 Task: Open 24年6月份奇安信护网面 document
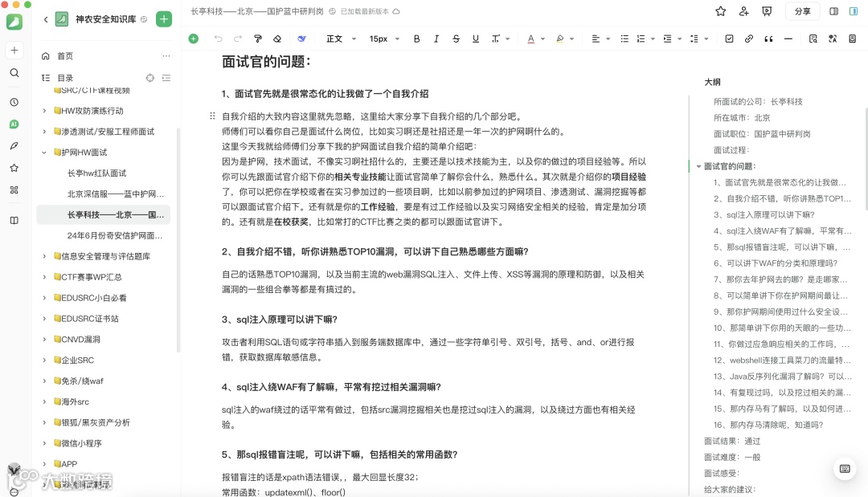coord(115,235)
